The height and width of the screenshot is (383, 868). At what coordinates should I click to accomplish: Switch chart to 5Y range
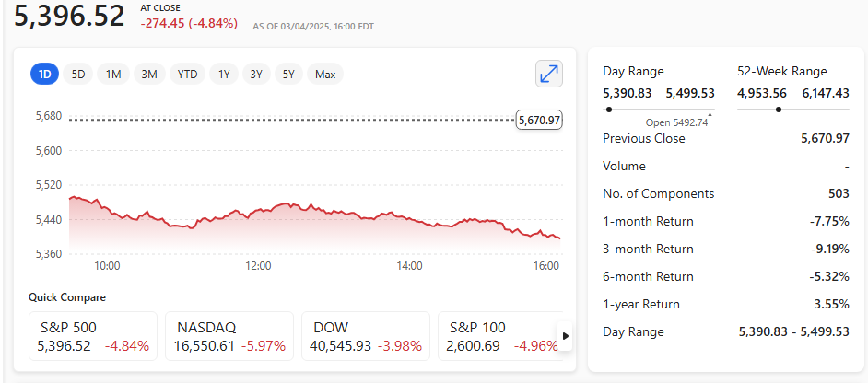pos(288,75)
